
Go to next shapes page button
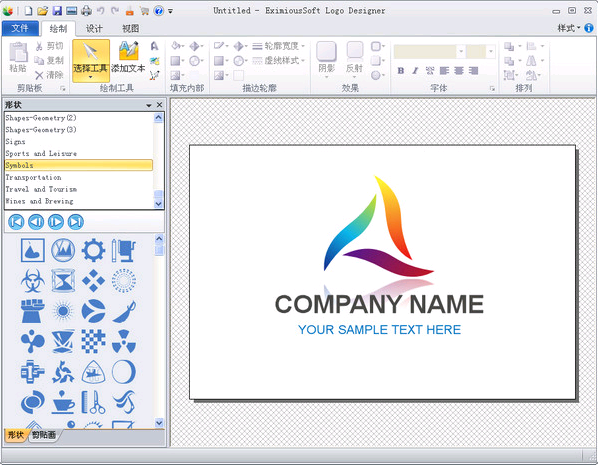56,222
